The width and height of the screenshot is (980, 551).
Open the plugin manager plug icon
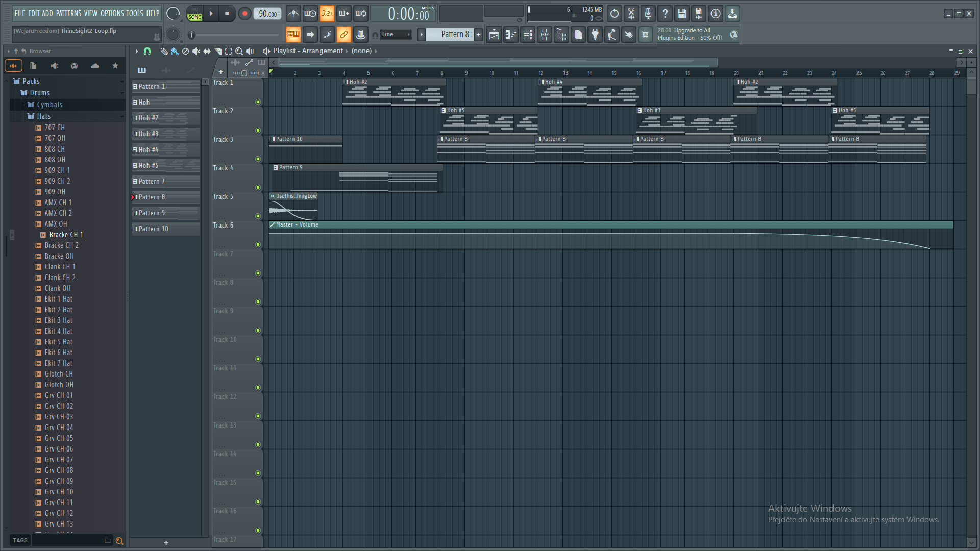[x=595, y=35]
